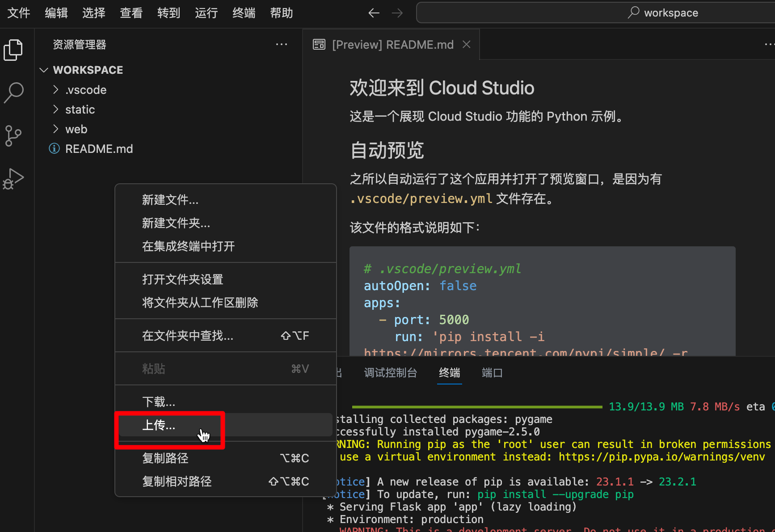Click the 'port: 5000' code line
775x532 pixels.
pos(424,320)
